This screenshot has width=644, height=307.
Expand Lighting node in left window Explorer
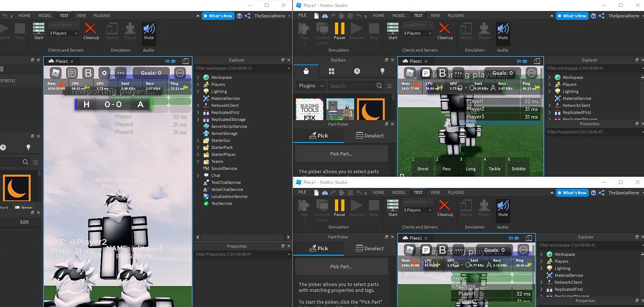198,91
